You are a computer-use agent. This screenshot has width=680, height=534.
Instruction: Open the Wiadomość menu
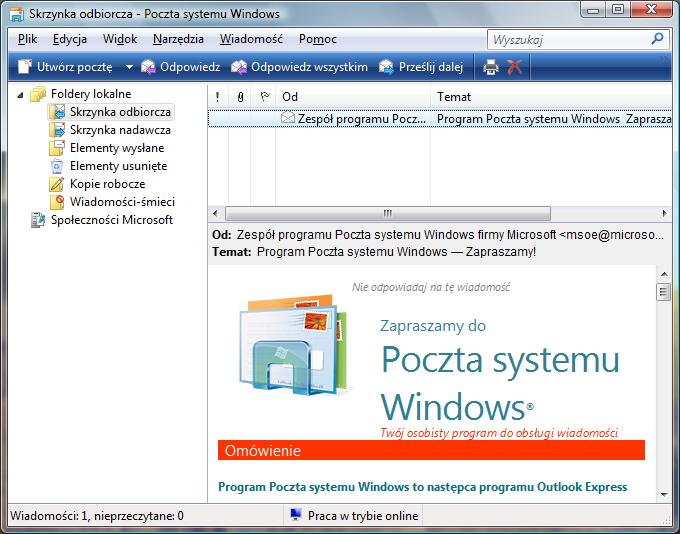click(x=250, y=39)
